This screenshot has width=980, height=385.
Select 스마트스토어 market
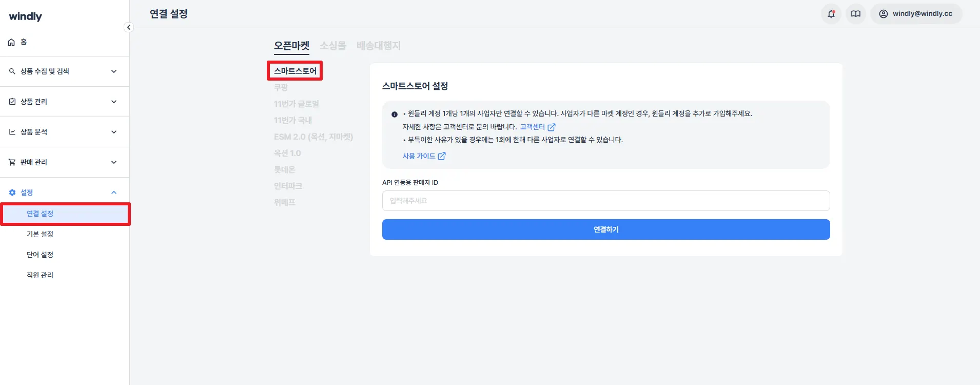(295, 71)
